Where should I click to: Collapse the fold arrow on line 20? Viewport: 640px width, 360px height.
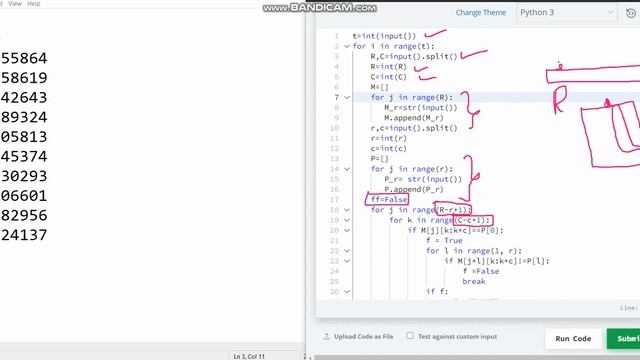click(x=347, y=230)
